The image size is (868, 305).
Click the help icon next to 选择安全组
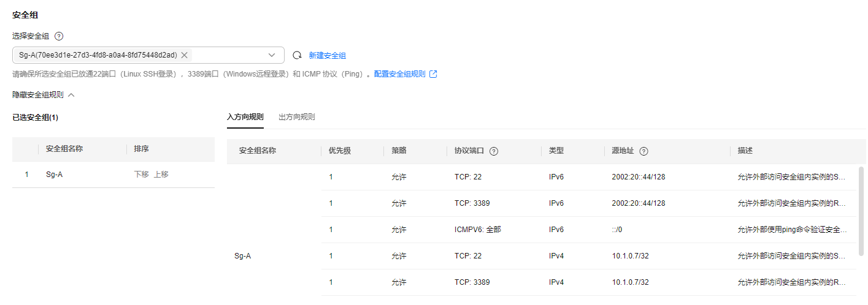(59, 36)
